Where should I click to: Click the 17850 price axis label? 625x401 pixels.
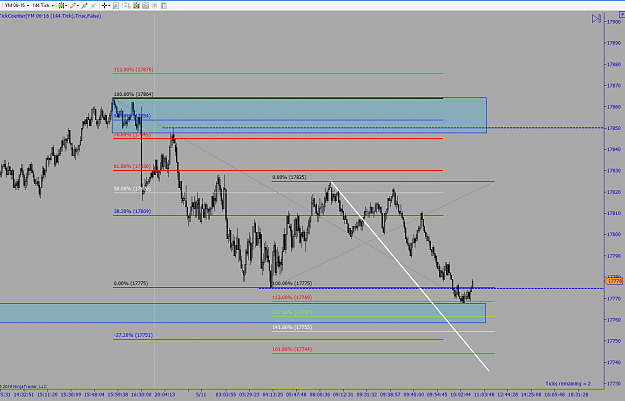[614, 128]
